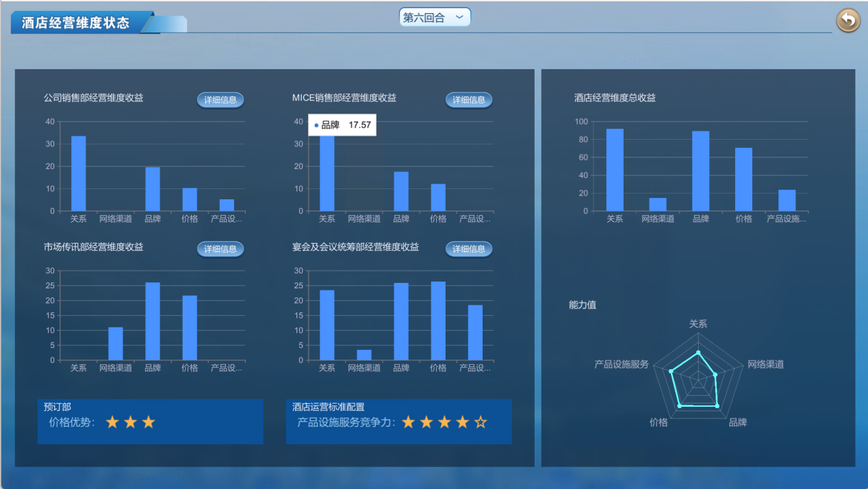Click the 网络渠道 bar in 市场传讯部 chart
Image resolution: width=868 pixels, height=489 pixels.
[x=116, y=344]
